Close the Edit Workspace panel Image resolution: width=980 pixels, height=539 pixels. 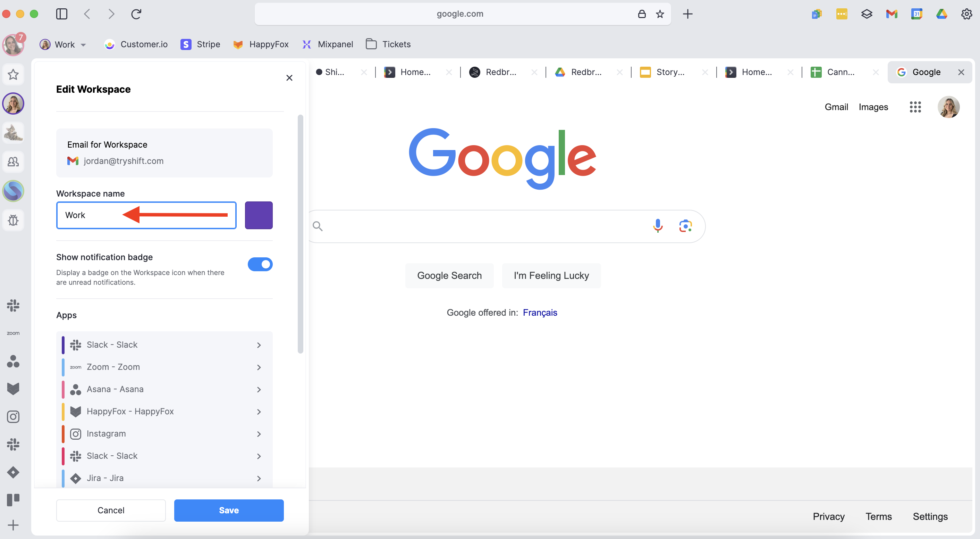[289, 78]
